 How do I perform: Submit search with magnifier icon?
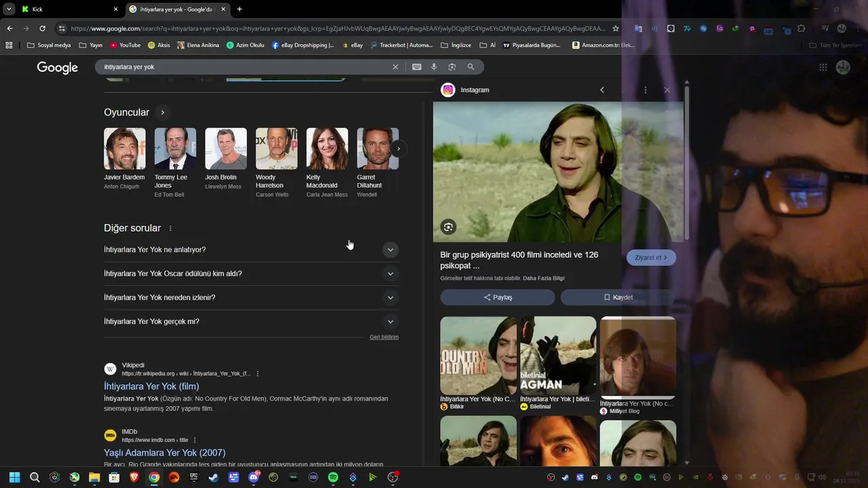point(471,67)
